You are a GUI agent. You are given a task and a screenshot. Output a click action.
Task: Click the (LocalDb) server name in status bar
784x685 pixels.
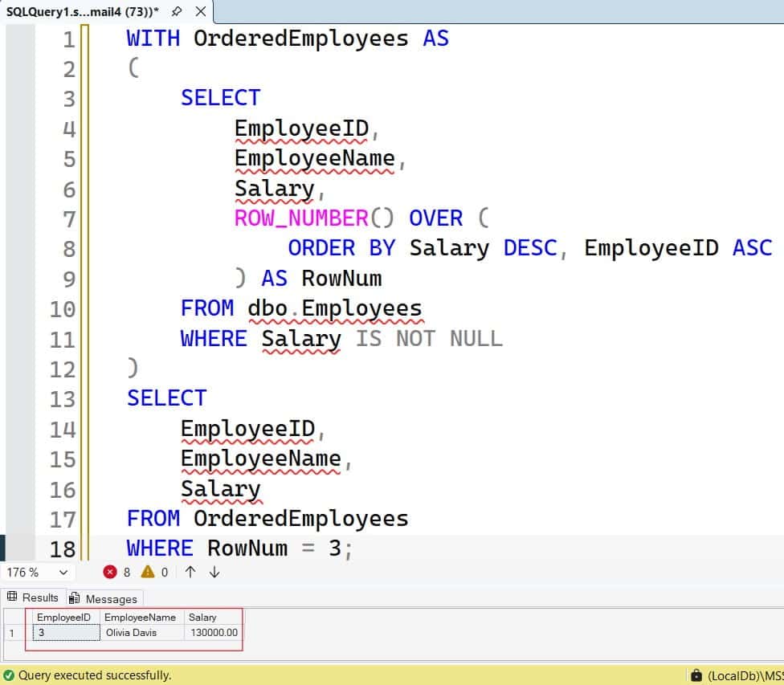pos(745,676)
